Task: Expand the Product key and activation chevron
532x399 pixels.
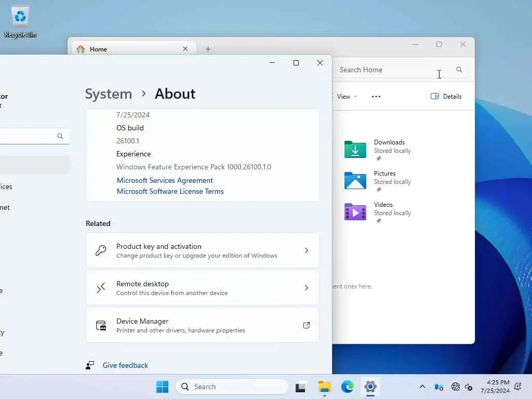Action: (x=307, y=250)
